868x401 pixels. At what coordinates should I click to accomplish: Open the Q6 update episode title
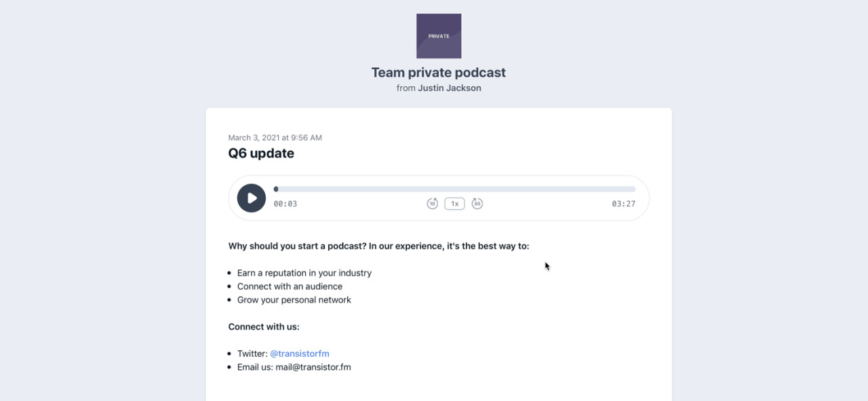pos(261,153)
